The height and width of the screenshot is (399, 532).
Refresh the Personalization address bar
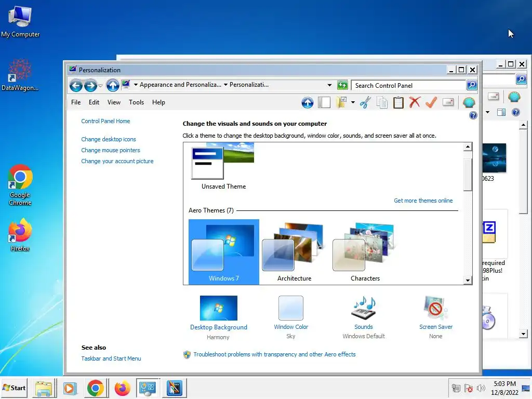click(343, 85)
